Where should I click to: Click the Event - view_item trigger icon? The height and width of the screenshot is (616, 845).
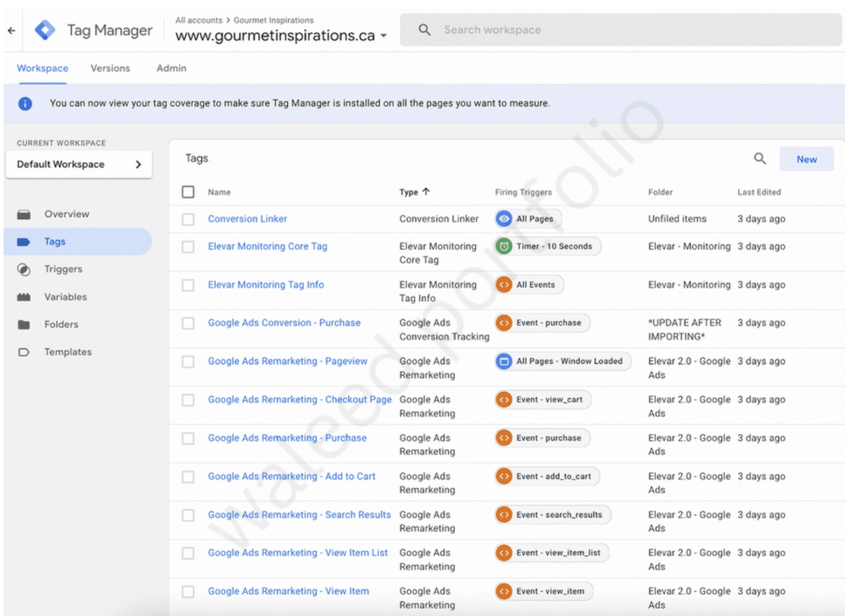point(504,592)
